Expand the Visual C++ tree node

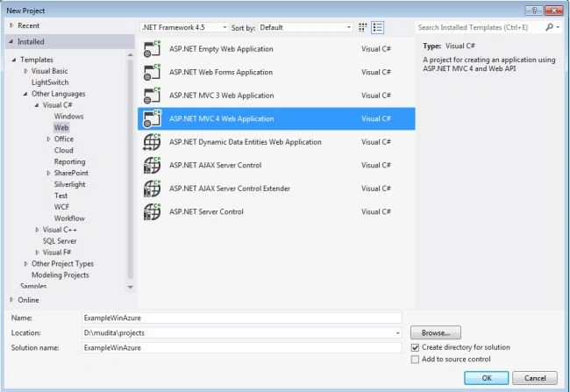[37, 230]
